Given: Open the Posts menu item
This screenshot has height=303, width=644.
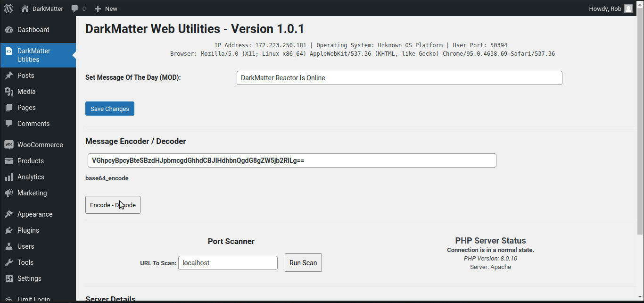Looking at the screenshot, I should point(38,76).
